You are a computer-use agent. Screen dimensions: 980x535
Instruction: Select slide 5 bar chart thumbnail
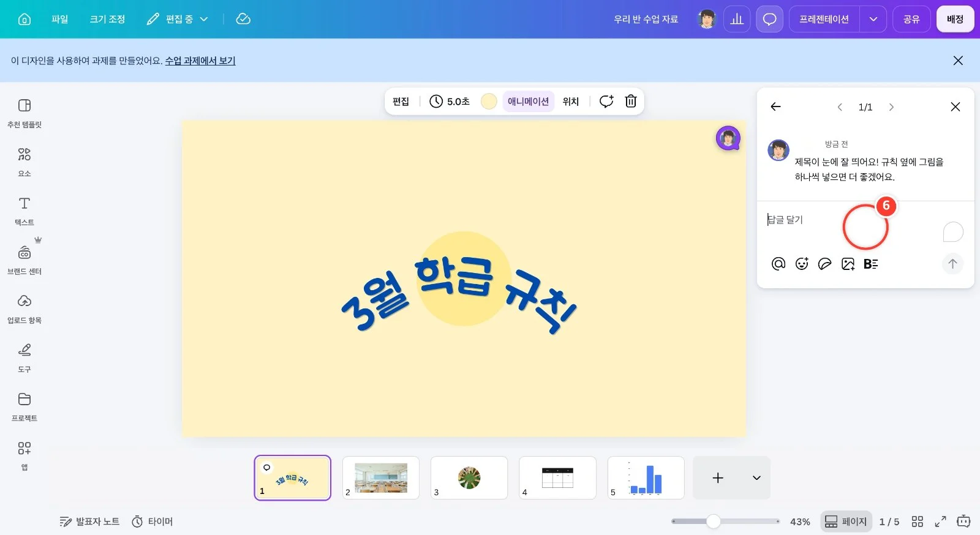coord(646,477)
